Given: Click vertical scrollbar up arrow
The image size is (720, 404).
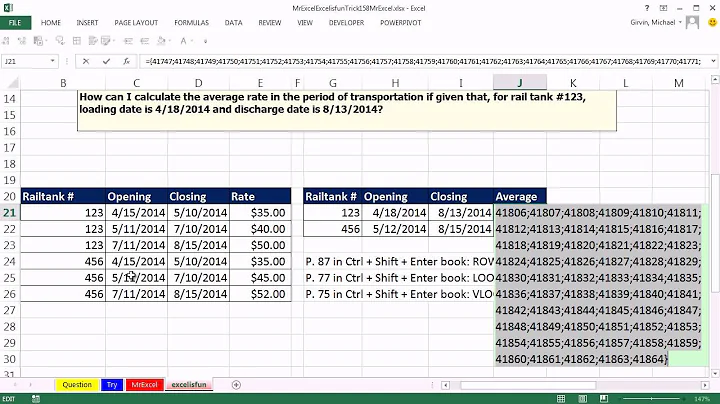Looking at the screenshot, I should point(715,80).
